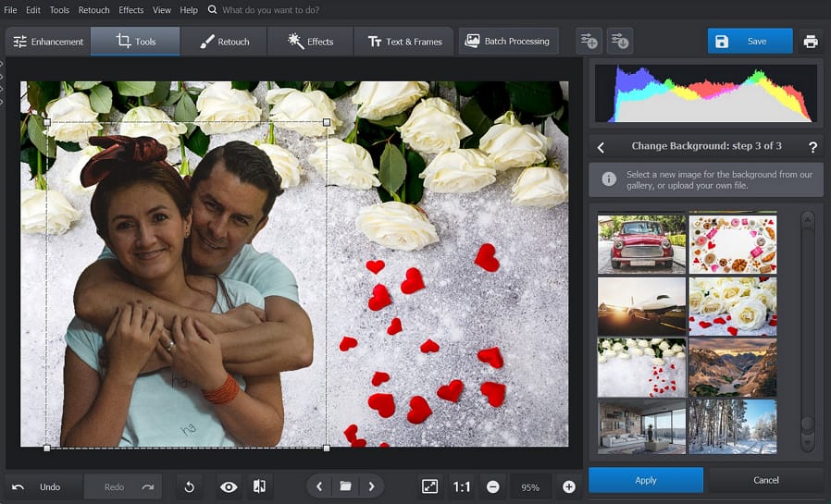Click the preset history sliders icon
Viewport: 831px width, 504px height.
(619, 41)
